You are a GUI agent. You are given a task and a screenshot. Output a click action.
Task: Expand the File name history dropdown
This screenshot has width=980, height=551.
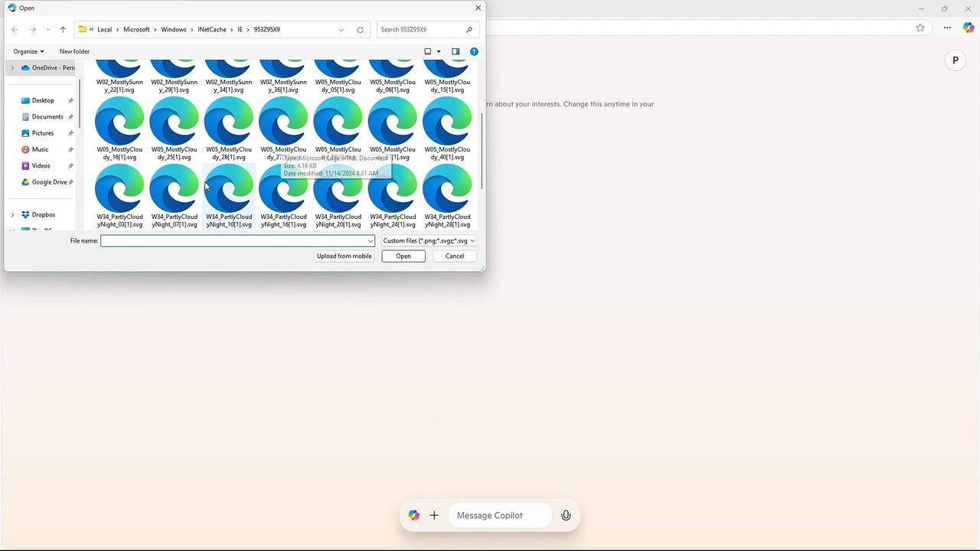tap(371, 241)
